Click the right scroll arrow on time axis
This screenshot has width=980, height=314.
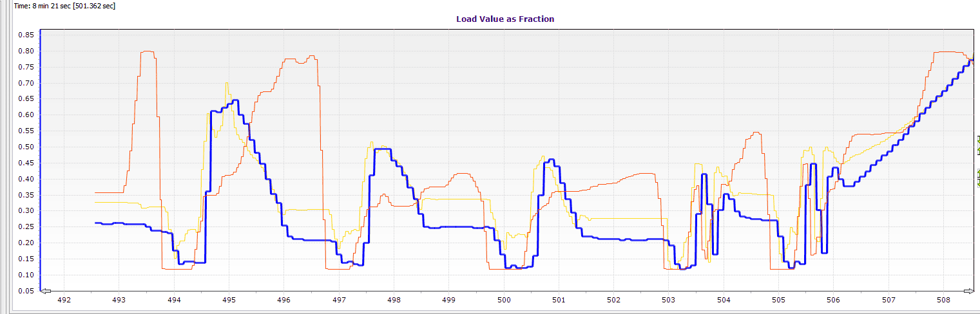pyautogui.click(x=968, y=291)
